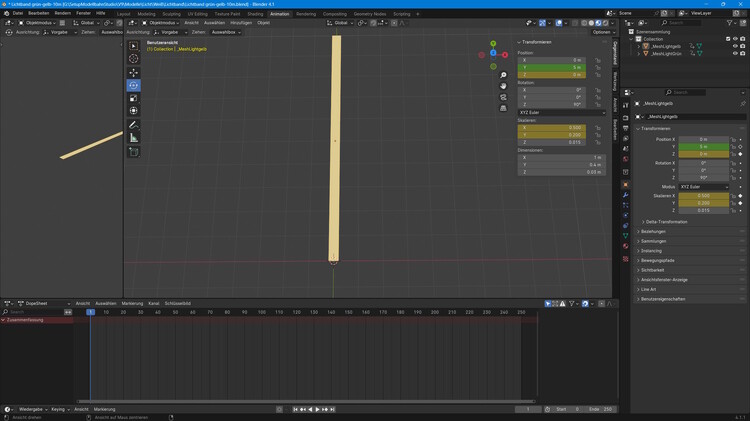
Task: Open the Optionen button in viewport
Action: click(x=603, y=32)
